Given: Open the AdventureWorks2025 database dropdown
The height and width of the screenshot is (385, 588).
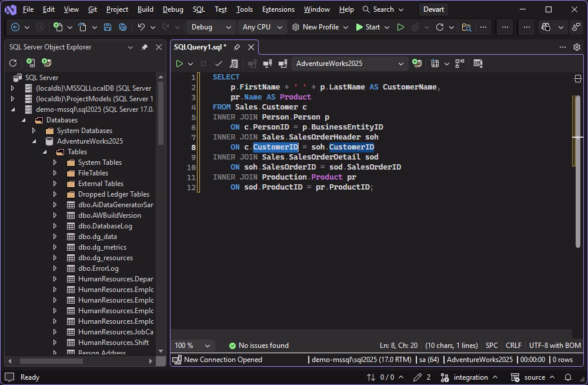Looking at the screenshot, I should pos(350,64).
